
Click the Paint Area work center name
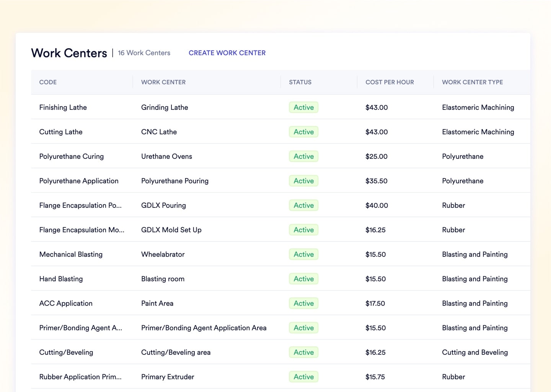click(157, 303)
